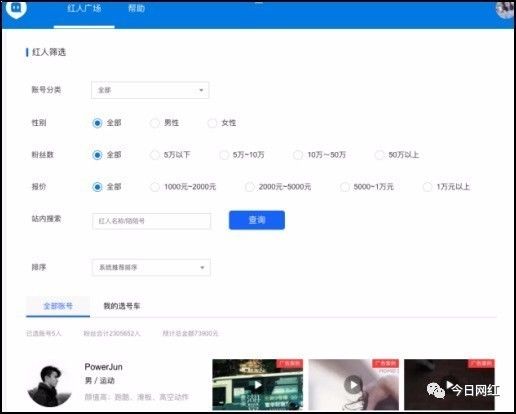Open PowerJun's profile photo
The image size is (516, 414).
click(50, 386)
